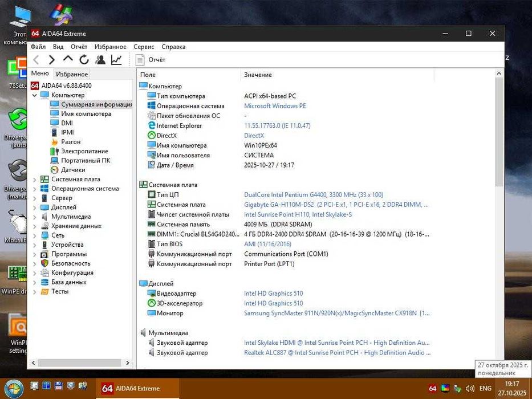
Task: Click the Internet Explorer version link
Action: pyautogui.click(x=277, y=125)
